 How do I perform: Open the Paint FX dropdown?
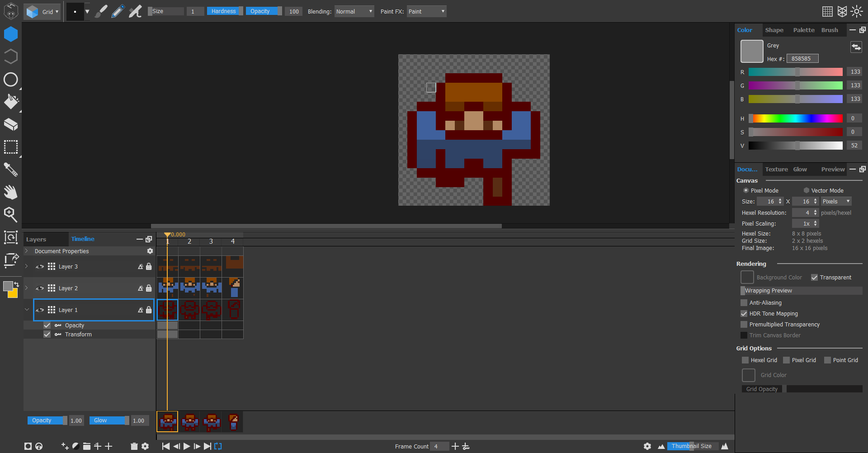[426, 11]
